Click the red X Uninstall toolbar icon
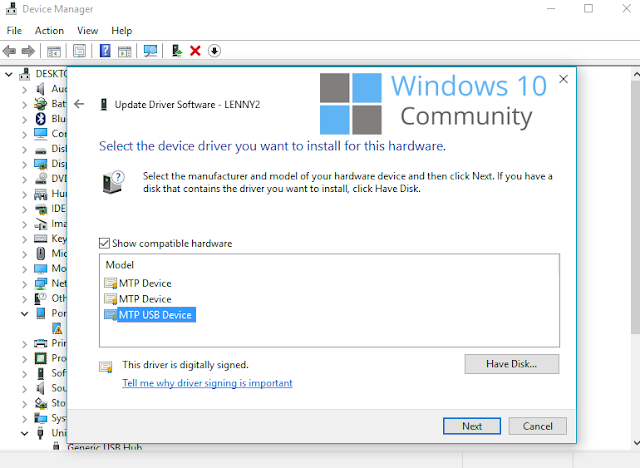Screen dimensions: 640x468 click(196, 51)
